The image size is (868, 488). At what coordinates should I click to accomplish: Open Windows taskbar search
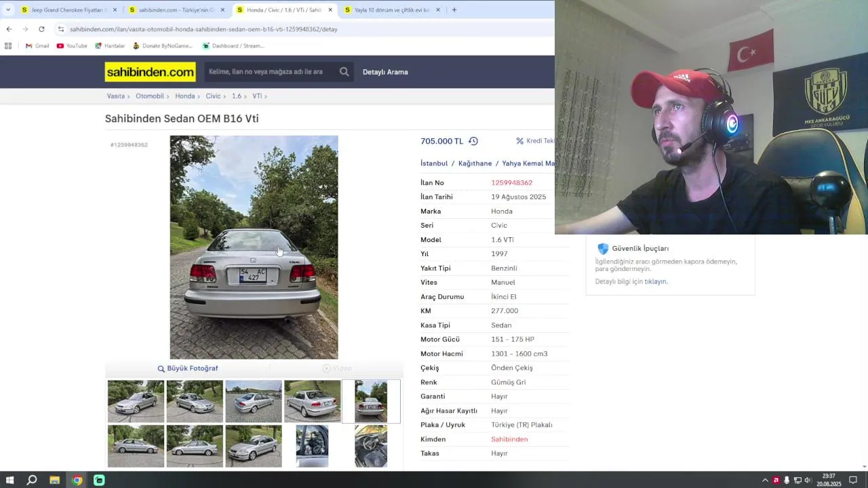pyautogui.click(x=32, y=480)
